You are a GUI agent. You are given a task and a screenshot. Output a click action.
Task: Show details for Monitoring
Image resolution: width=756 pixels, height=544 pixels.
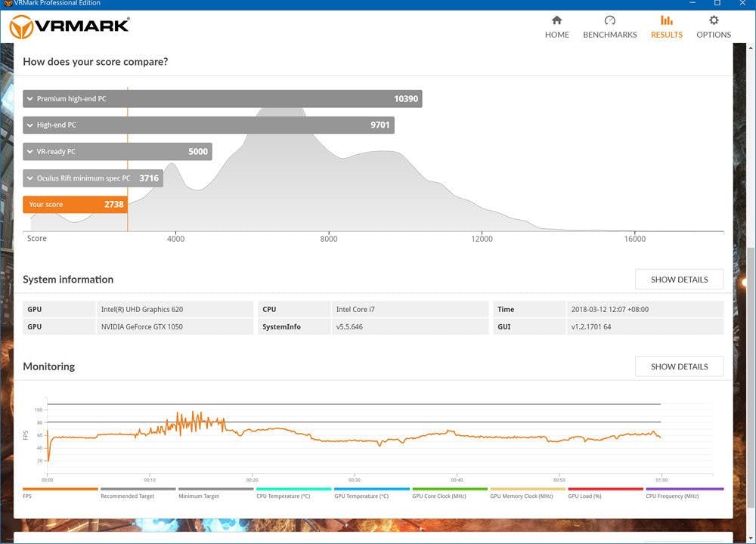pos(680,366)
